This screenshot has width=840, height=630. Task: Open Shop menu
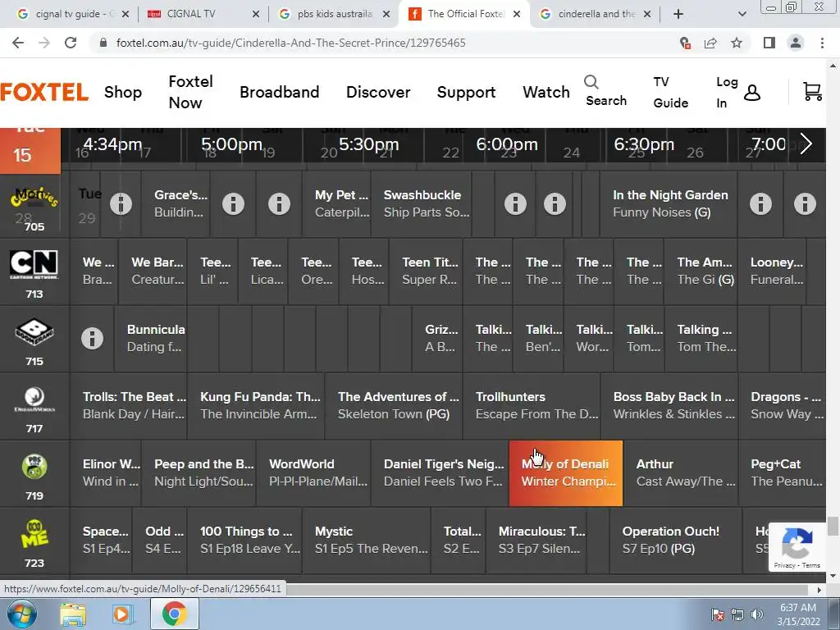pyautogui.click(x=123, y=92)
